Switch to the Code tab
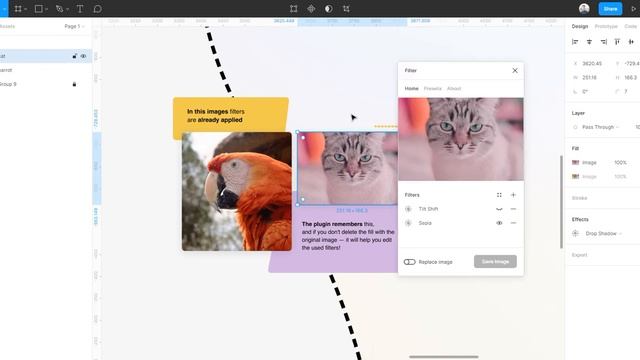Viewport: 640px width, 360px height. (x=631, y=26)
